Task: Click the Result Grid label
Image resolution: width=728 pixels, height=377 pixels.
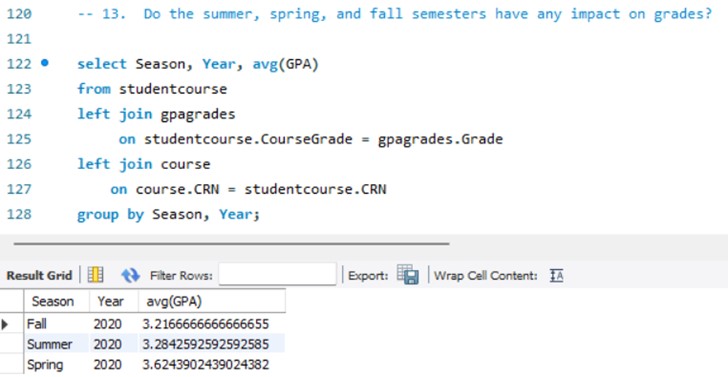Action: [x=39, y=276]
